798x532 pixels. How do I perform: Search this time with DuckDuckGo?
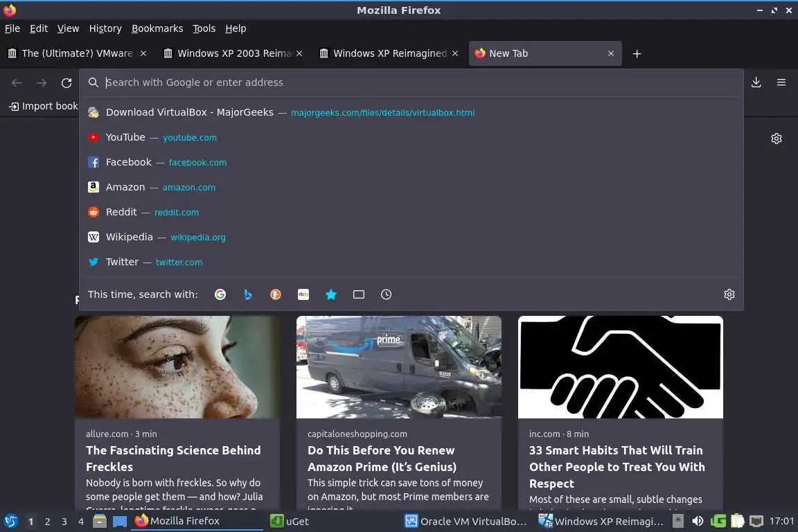tap(275, 294)
